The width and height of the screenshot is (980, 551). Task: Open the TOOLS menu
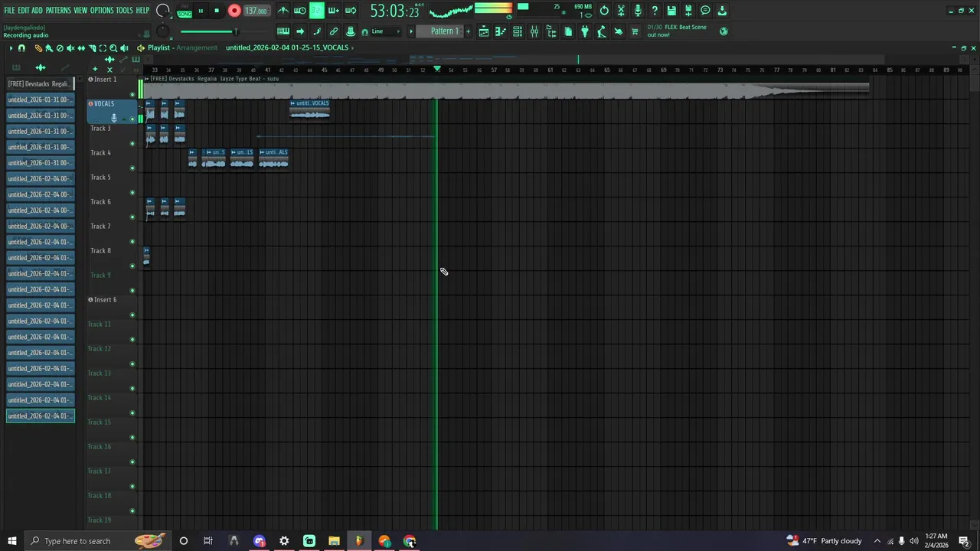[124, 11]
